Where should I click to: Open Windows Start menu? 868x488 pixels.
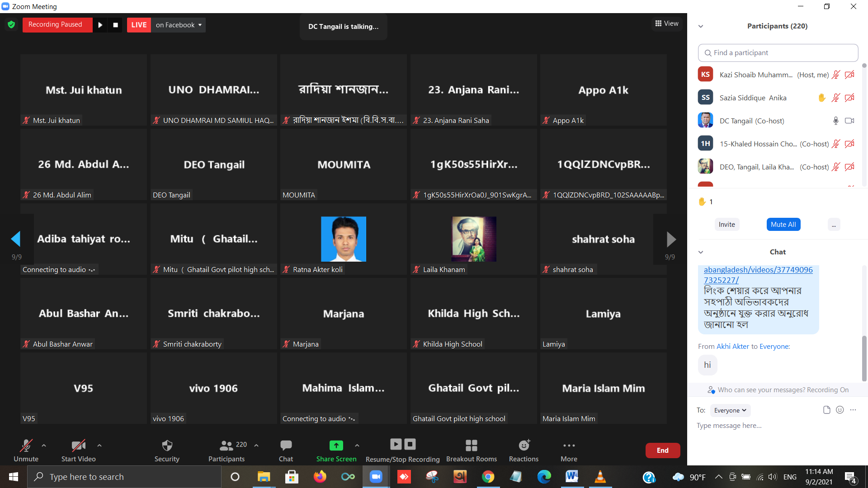(13, 477)
